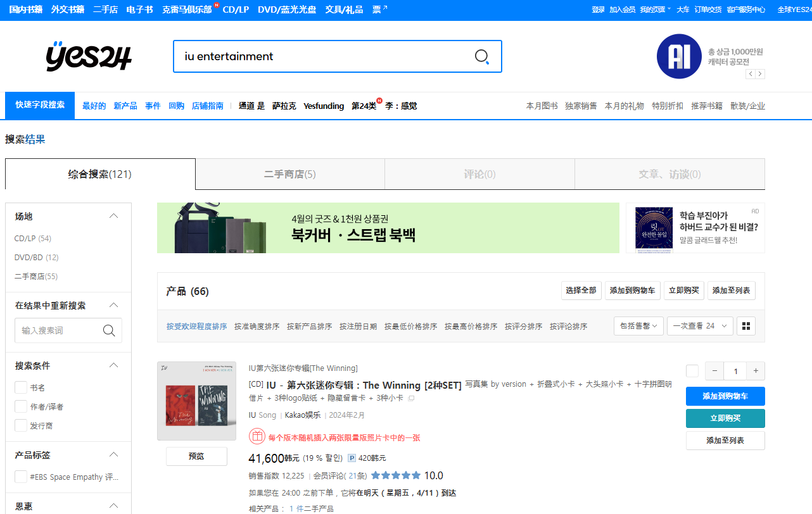This screenshot has width=812, height=514.
Task: Open the 会员评论(21条) reviews link
Action: (340, 476)
